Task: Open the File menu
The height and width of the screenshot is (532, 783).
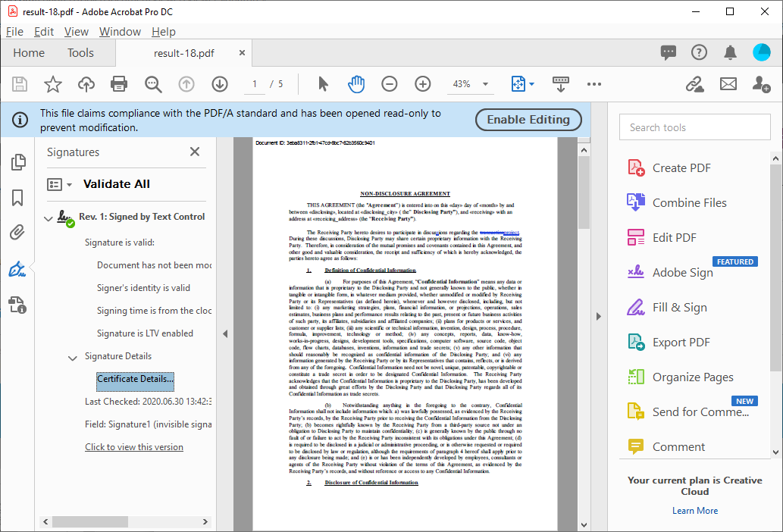Action: [x=14, y=32]
